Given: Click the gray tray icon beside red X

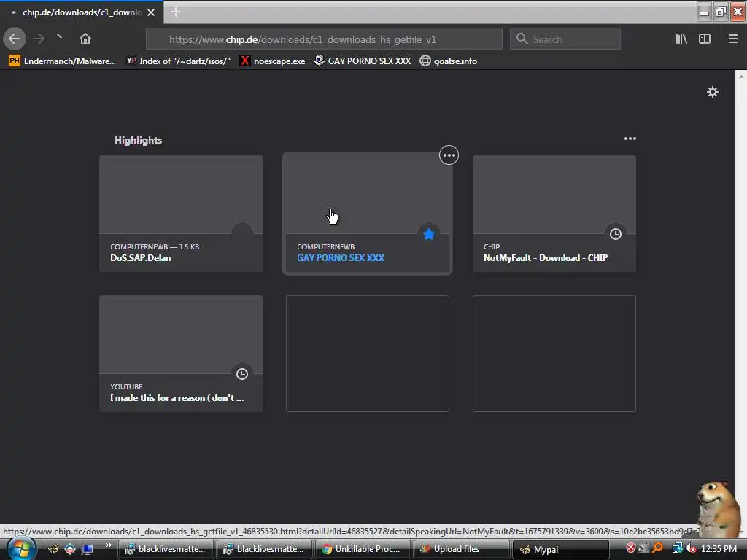Looking at the screenshot, I should 643,548.
